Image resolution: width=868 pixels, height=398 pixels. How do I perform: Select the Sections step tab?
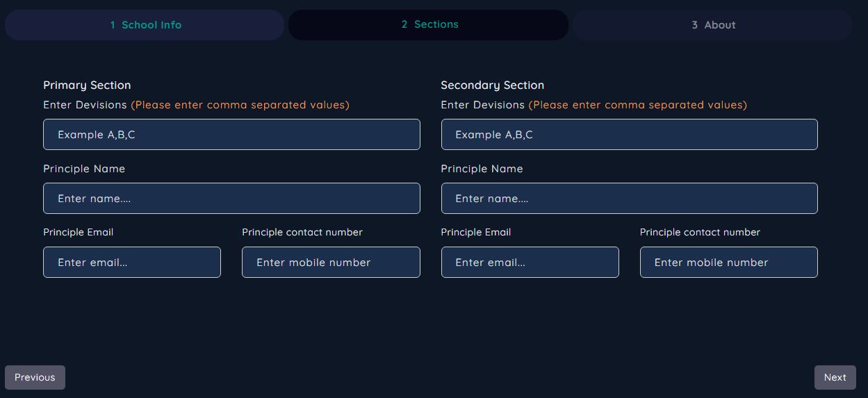click(429, 25)
